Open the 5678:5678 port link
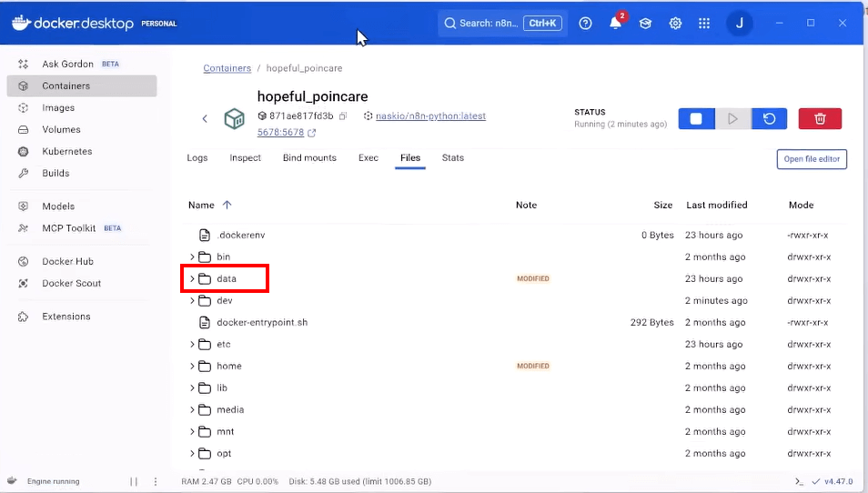868x493 pixels. pos(280,132)
